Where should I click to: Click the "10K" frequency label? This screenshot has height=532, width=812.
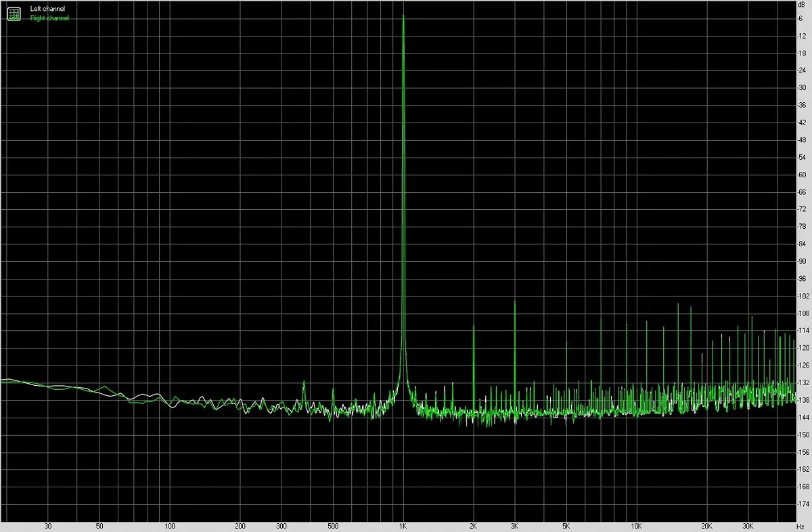tap(636, 525)
